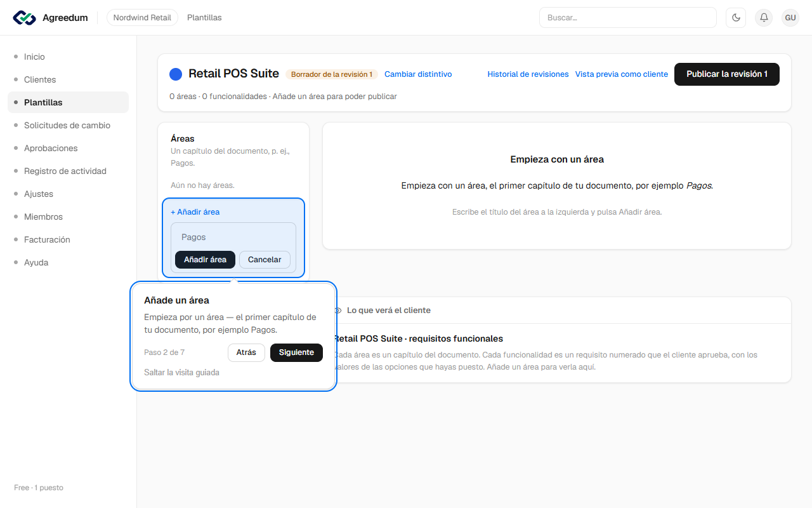Click the 'Borrador de la revisión 1' badge

[332, 74]
